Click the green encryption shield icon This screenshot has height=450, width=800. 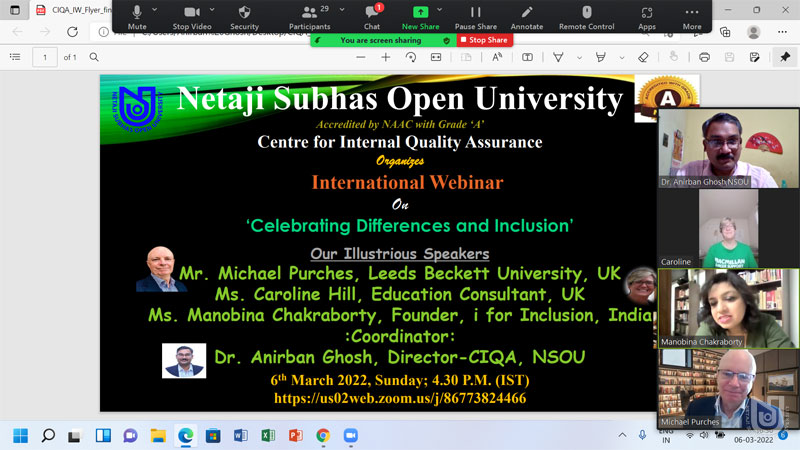[x=446, y=40]
